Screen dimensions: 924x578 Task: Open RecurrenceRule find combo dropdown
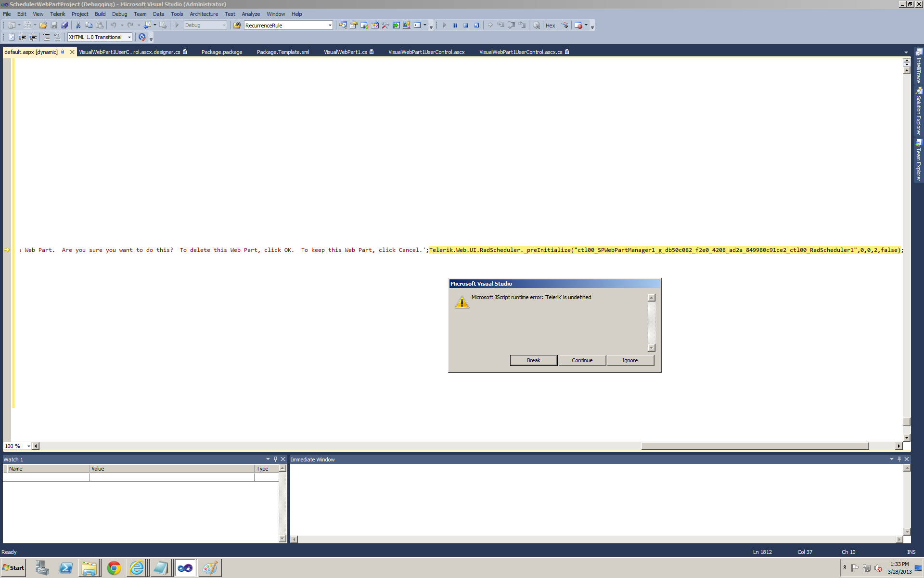(330, 26)
